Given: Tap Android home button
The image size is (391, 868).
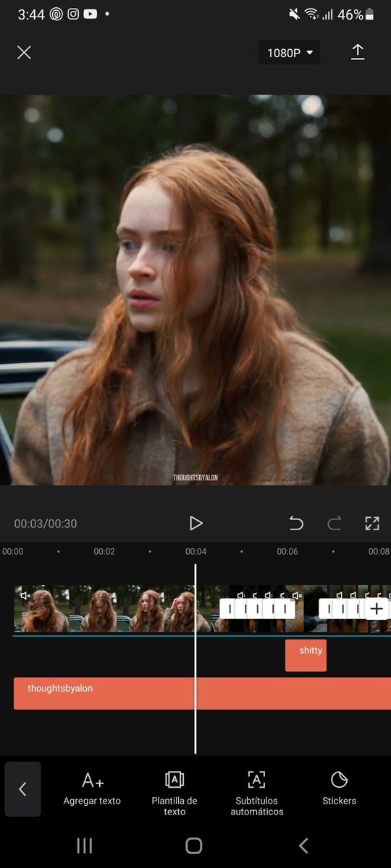Looking at the screenshot, I should pyautogui.click(x=193, y=846).
